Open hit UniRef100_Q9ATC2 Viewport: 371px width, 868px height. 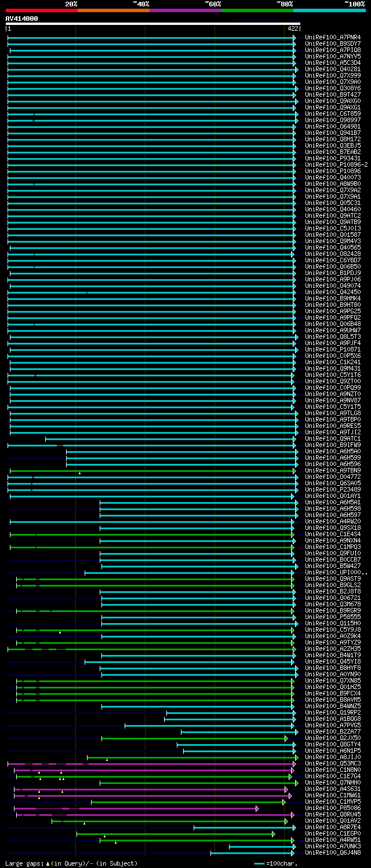coord(333,215)
